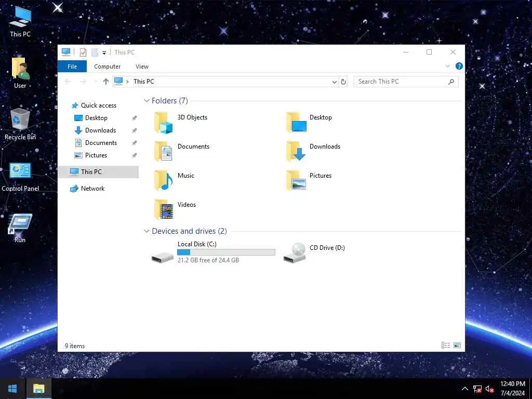The width and height of the screenshot is (532, 399).
Task: Open Customize Quick Access Toolbar dropdown
Action: click(104, 52)
